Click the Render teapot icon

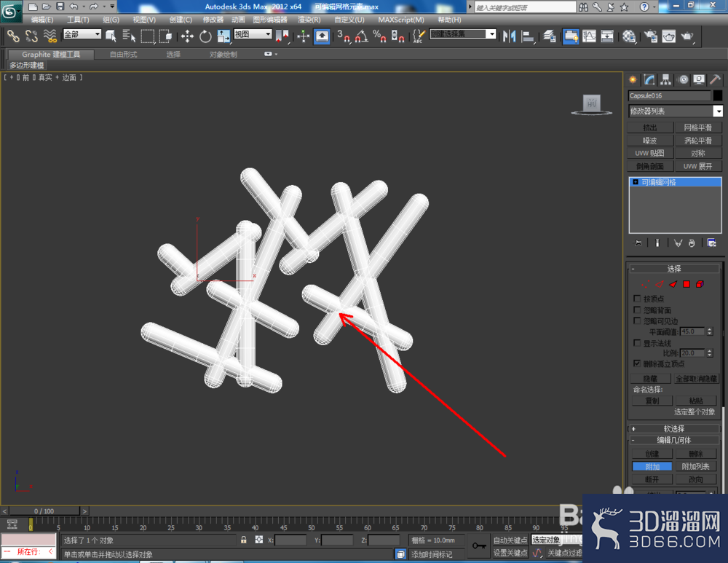(687, 36)
